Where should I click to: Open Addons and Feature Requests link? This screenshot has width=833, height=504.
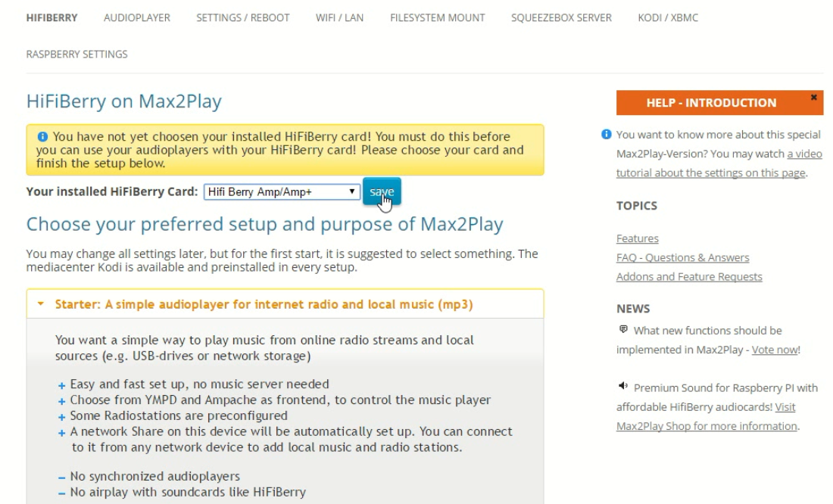click(x=689, y=277)
